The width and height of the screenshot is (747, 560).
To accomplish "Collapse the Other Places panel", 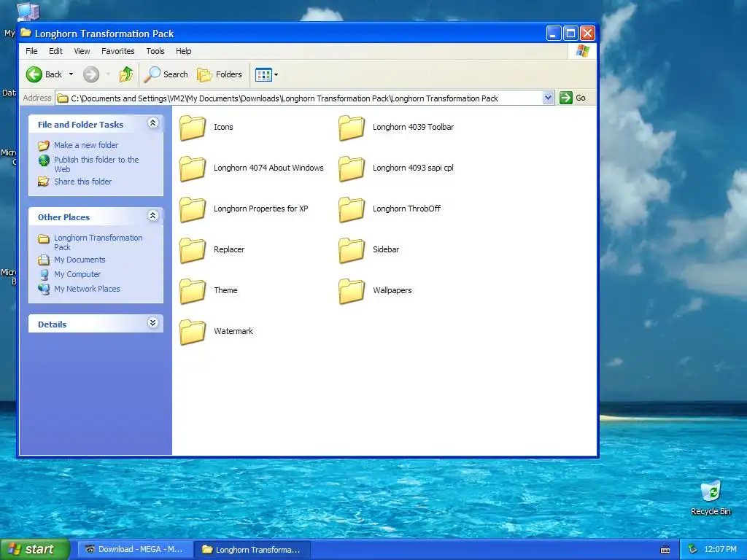I will click(152, 216).
